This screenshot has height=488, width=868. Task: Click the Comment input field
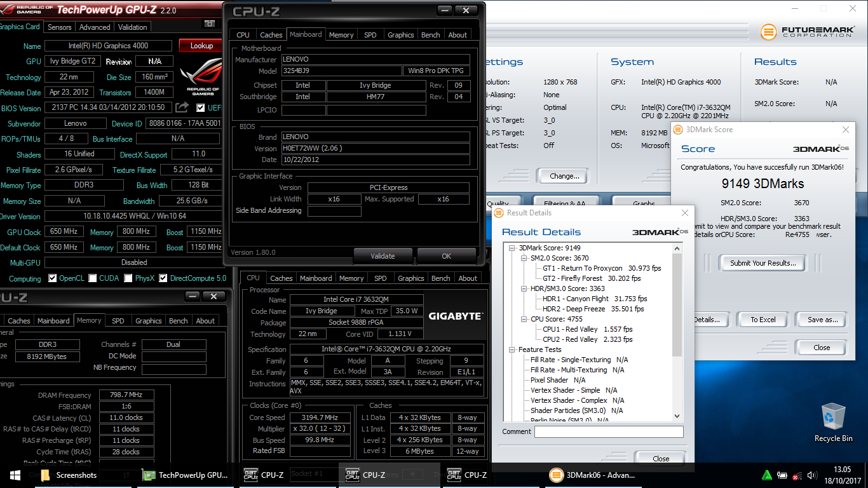click(x=609, y=431)
